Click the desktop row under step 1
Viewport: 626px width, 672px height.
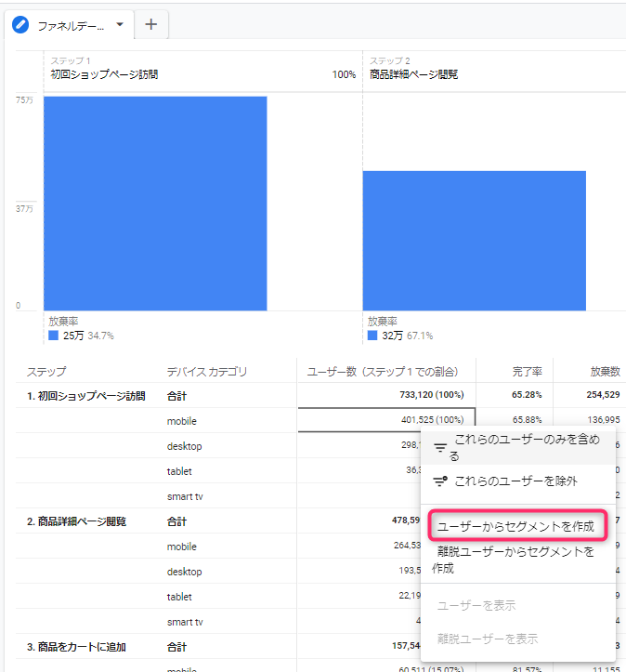(185, 446)
